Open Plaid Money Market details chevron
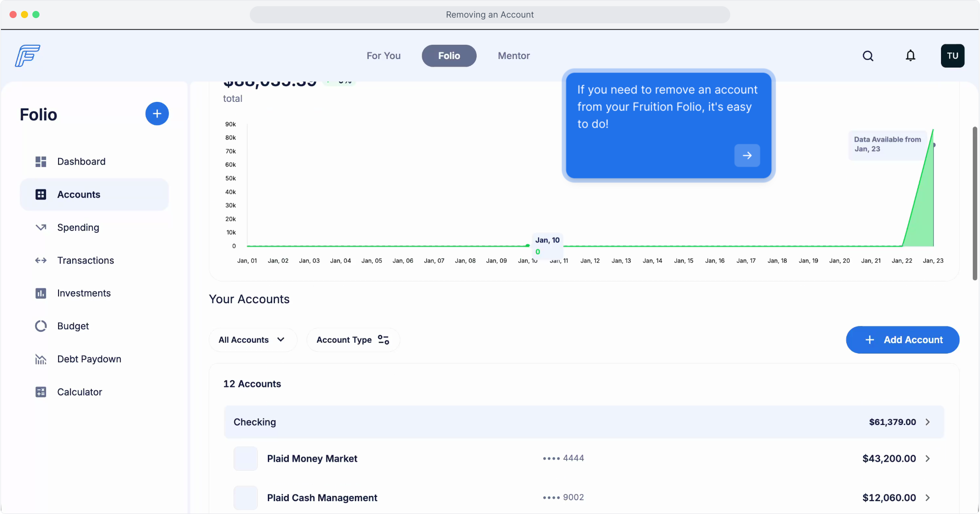The width and height of the screenshot is (980, 514). pos(928,459)
